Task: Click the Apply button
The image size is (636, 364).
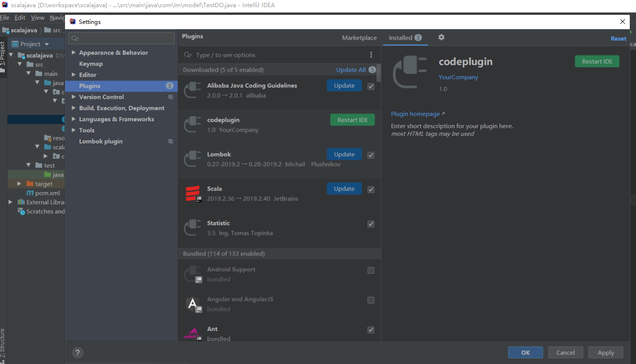Action: [605, 353]
